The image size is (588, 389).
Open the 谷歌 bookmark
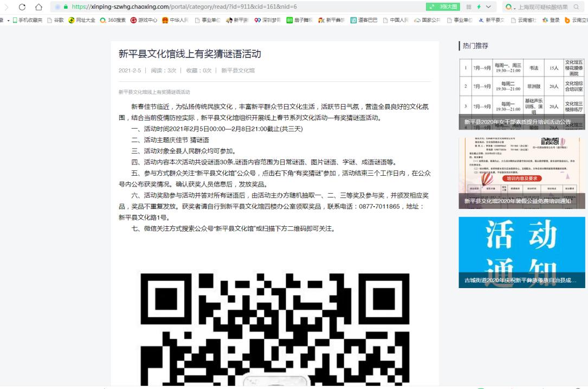point(55,20)
